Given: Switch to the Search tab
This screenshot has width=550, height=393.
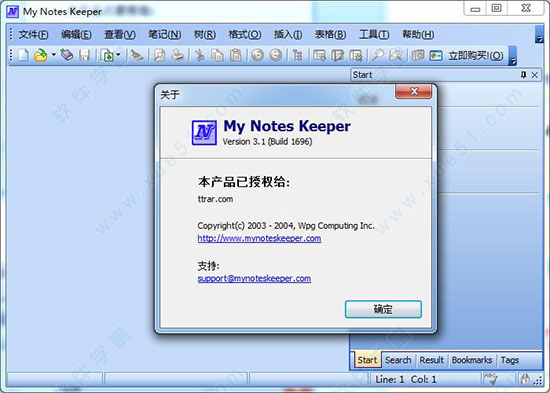Looking at the screenshot, I should click(398, 360).
